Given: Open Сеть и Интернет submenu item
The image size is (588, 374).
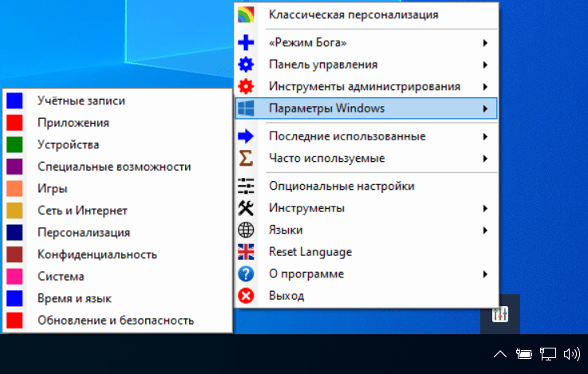Looking at the screenshot, I should tap(117, 211).
